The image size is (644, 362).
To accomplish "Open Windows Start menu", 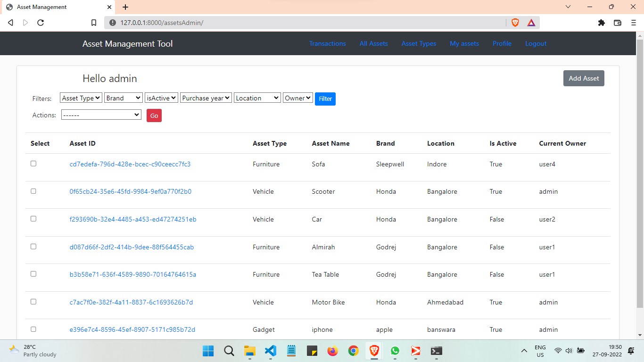I will tap(208, 351).
